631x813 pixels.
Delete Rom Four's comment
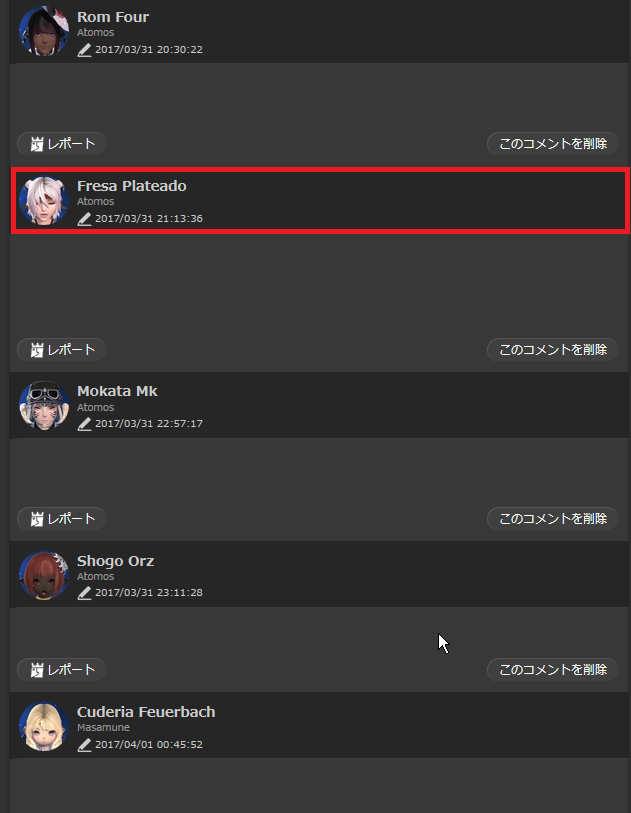point(553,144)
